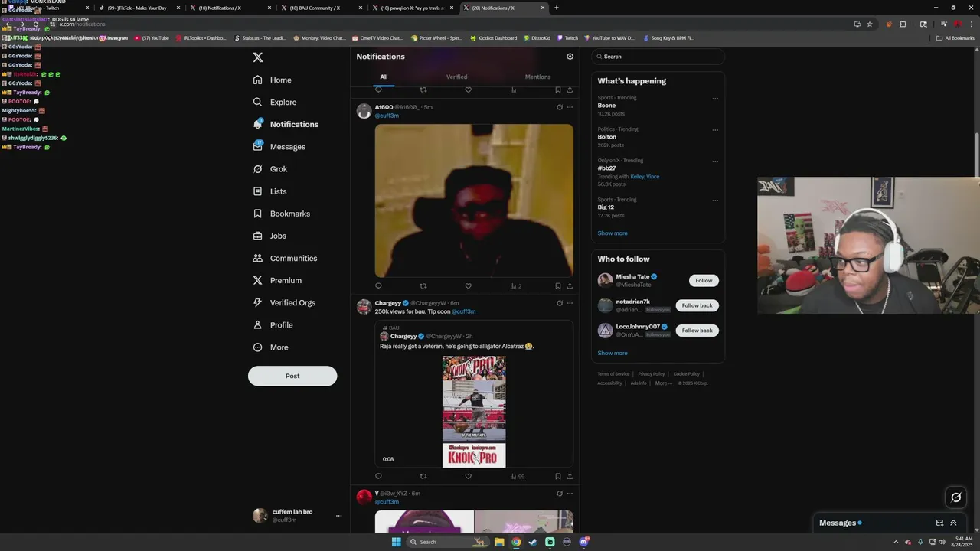
Task: Click the X logo home icon
Action: click(x=258, y=57)
